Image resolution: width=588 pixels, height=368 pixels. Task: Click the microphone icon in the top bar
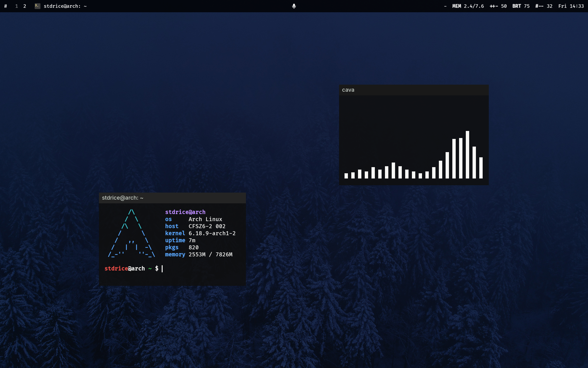(x=294, y=6)
